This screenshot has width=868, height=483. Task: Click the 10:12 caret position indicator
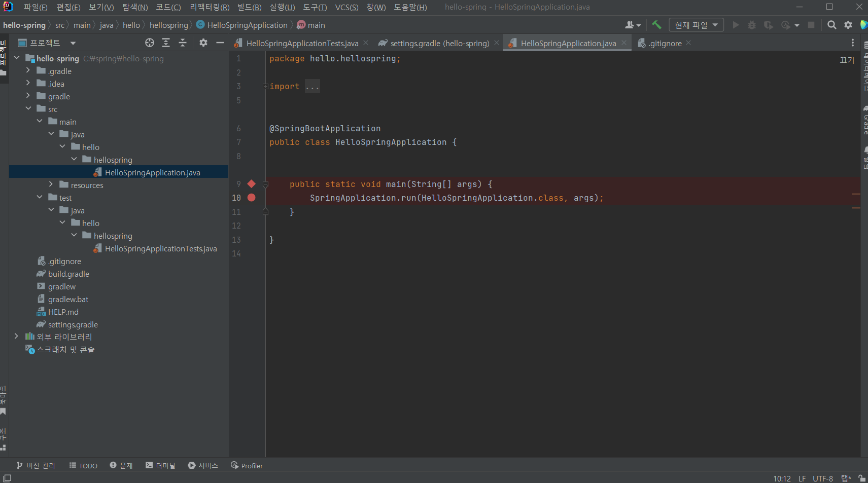coord(782,478)
